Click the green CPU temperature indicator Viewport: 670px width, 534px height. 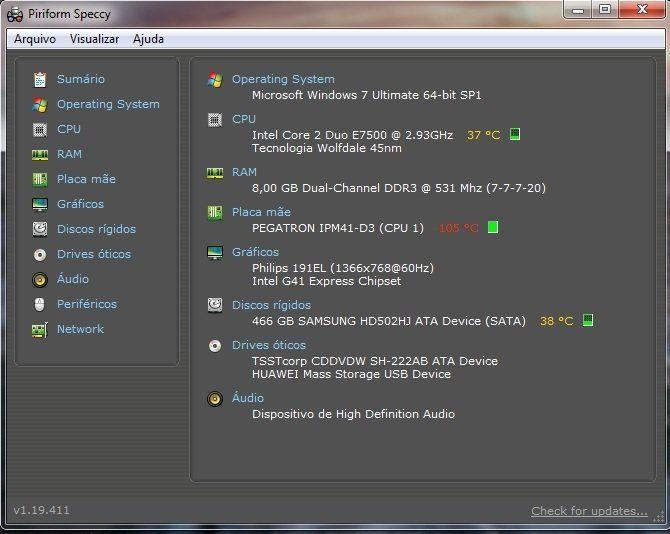[x=515, y=134]
